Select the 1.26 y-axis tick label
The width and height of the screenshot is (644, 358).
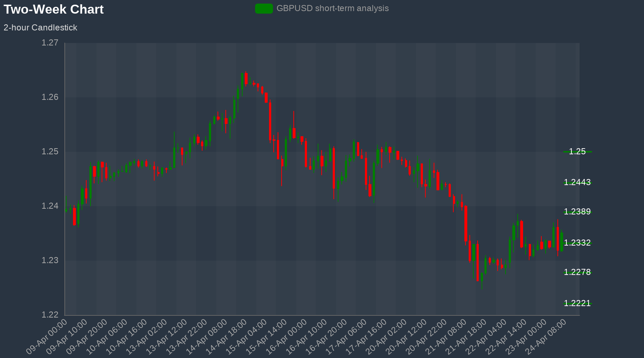pos(50,97)
